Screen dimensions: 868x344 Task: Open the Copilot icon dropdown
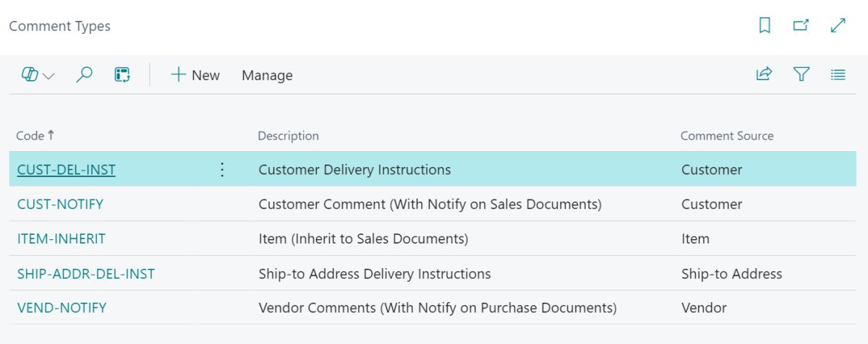[38, 75]
